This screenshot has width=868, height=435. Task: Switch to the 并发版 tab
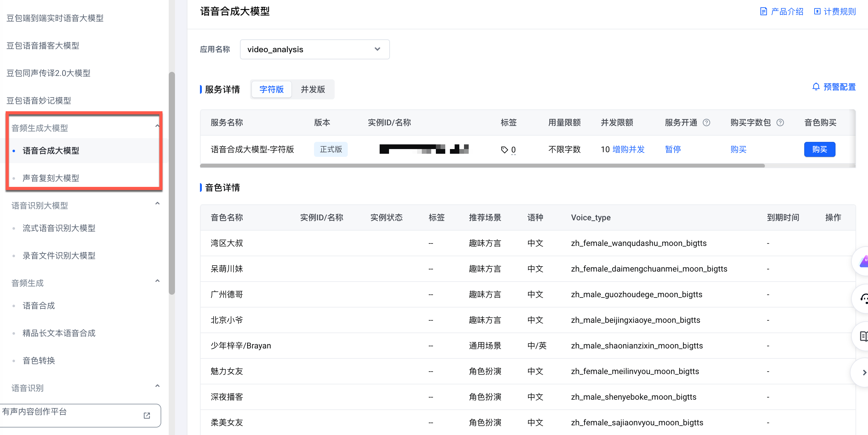(313, 89)
